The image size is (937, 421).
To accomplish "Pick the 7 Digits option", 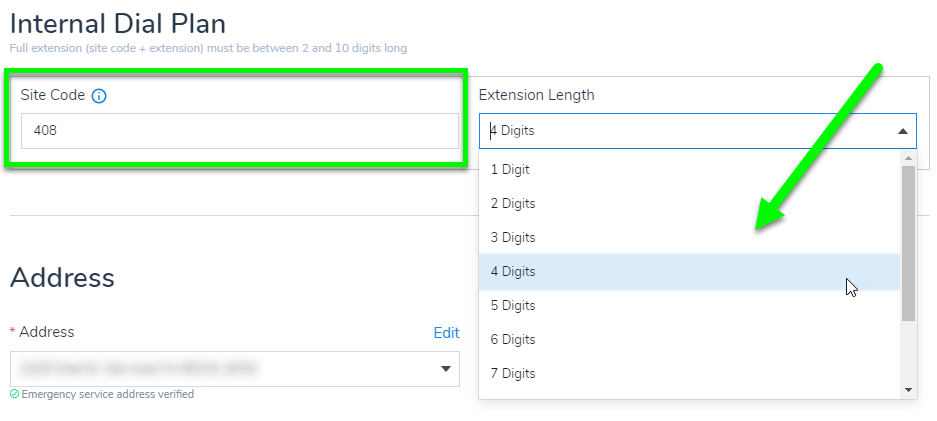I will tap(513, 373).
